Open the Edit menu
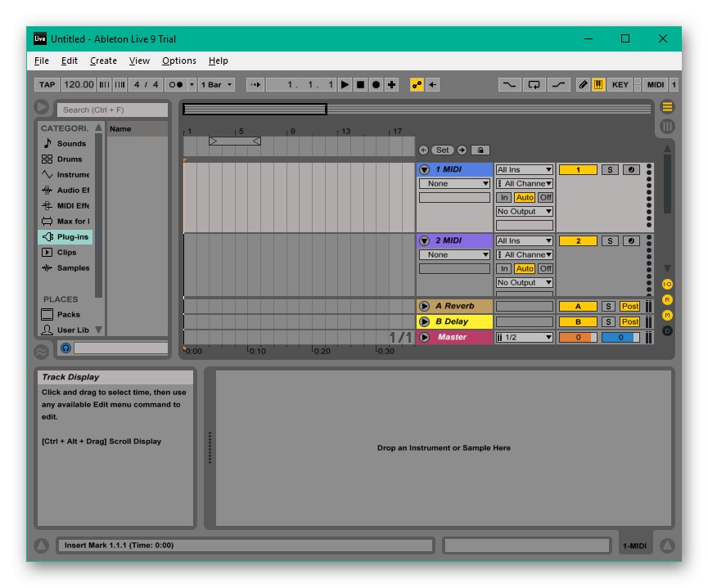The width and height of the screenshot is (708, 588). [x=69, y=61]
